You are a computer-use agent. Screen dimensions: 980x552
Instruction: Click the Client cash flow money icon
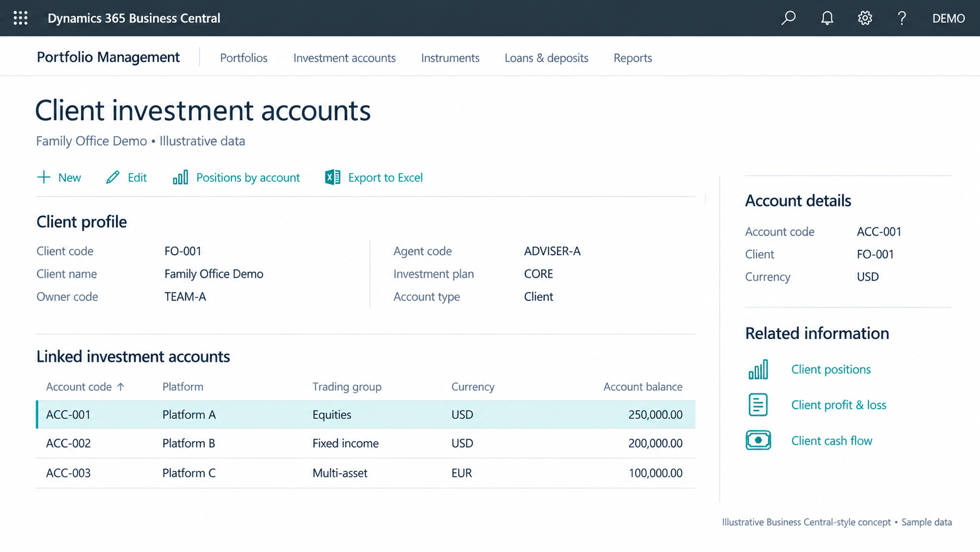(x=758, y=440)
